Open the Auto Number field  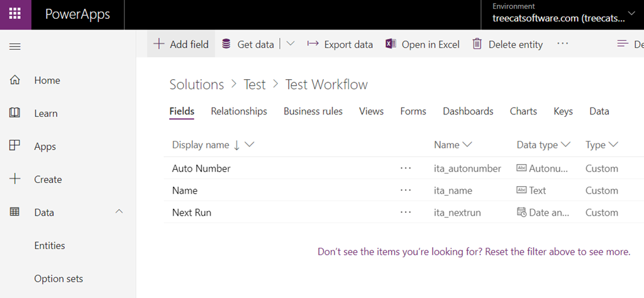[x=201, y=168]
